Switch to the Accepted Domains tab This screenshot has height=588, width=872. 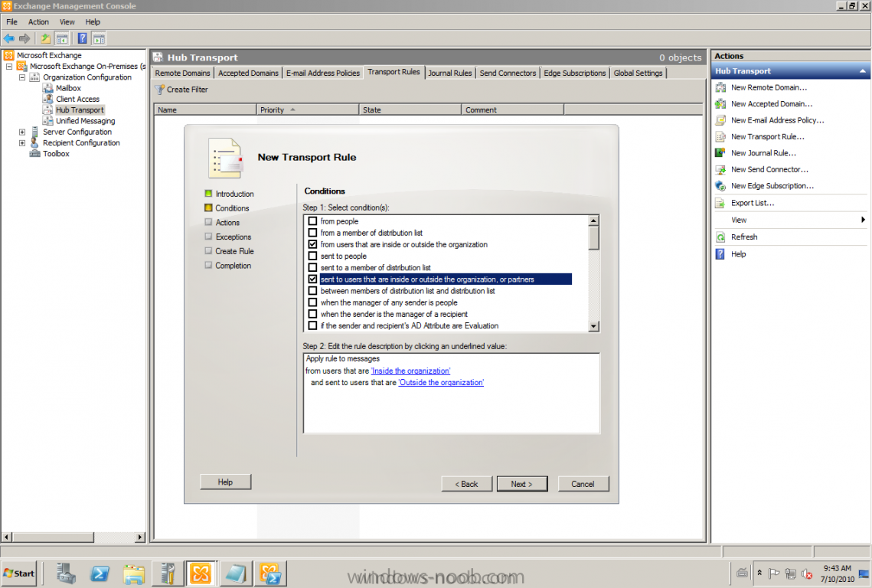point(248,73)
